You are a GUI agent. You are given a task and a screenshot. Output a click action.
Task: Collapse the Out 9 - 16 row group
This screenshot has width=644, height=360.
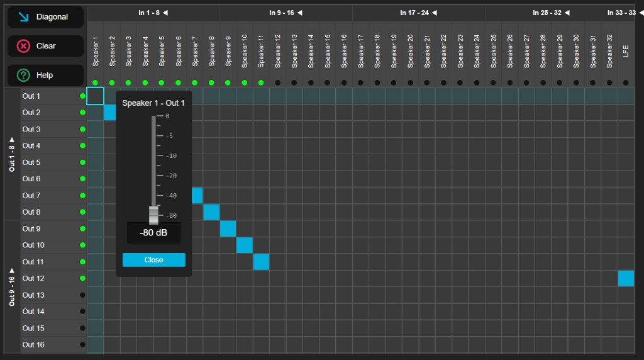coord(12,271)
